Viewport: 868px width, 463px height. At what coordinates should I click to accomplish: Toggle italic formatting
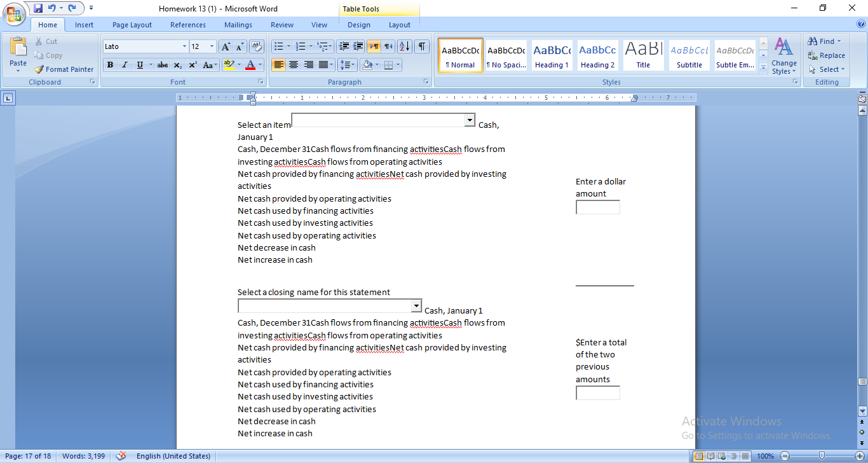pyautogui.click(x=125, y=64)
